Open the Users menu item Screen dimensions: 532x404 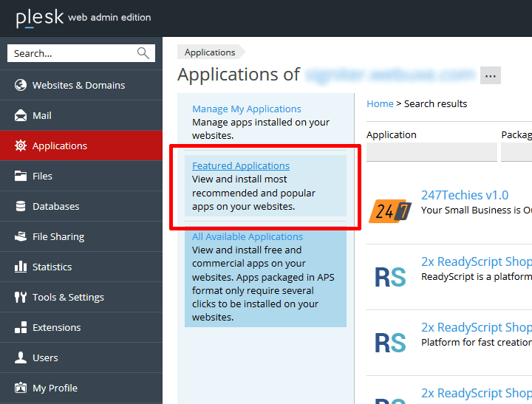45,357
